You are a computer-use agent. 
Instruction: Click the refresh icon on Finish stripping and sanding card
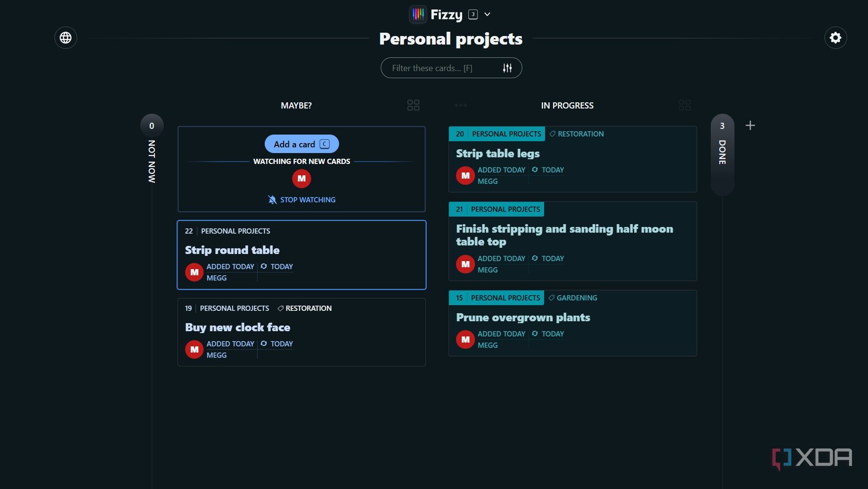[535, 258]
